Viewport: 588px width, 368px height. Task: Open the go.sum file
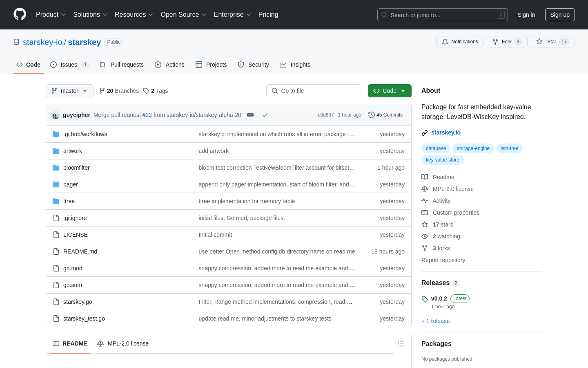coord(73,285)
